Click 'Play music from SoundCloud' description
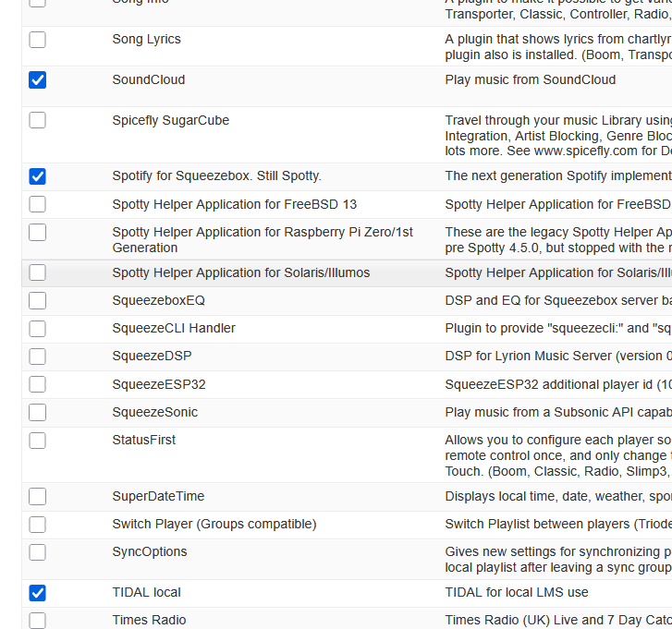This screenshot has height=629, width=672. tap(531, 79)
